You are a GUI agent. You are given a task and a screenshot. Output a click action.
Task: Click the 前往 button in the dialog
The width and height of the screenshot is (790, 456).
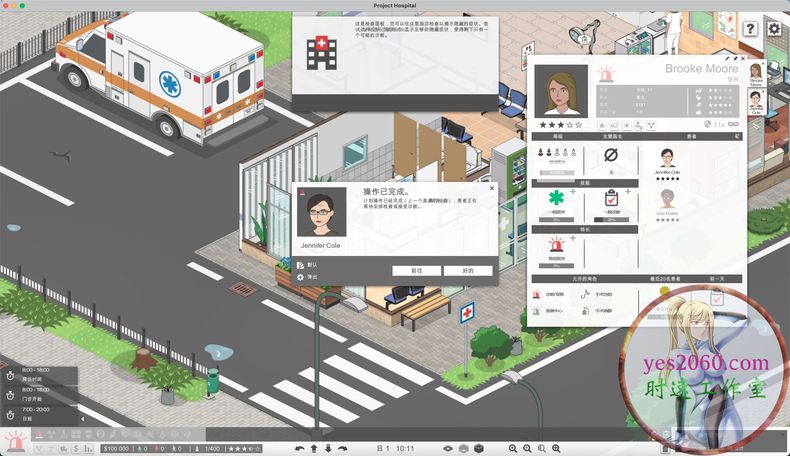point(416,270)
